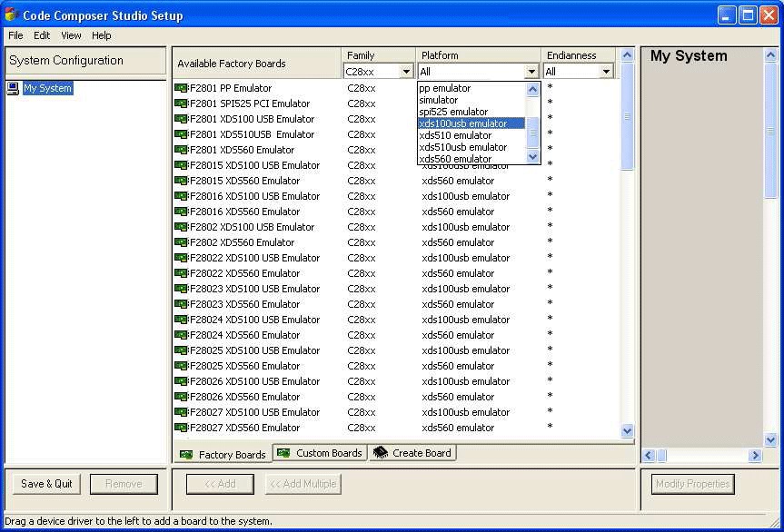Viewport: 784px width, 532px height.
Task: Click the board icon beside F28024 XDS560 Emulator
Action: (181, 335)
